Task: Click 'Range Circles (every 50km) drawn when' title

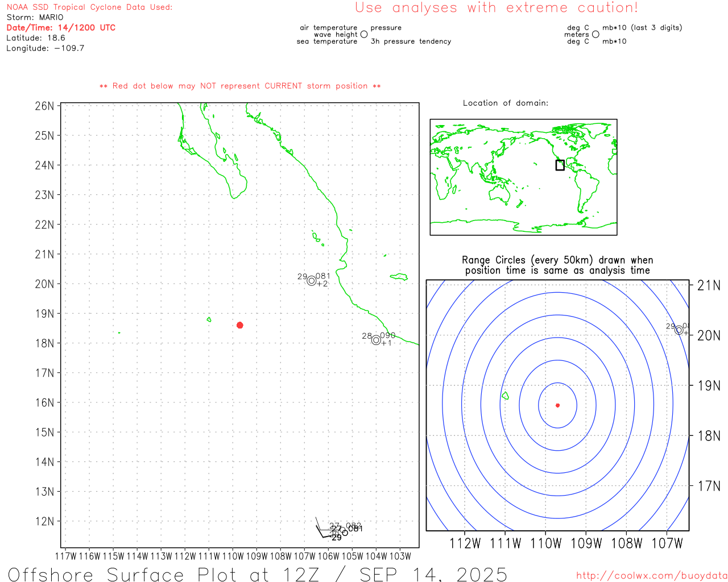Action: pos(557,260)
